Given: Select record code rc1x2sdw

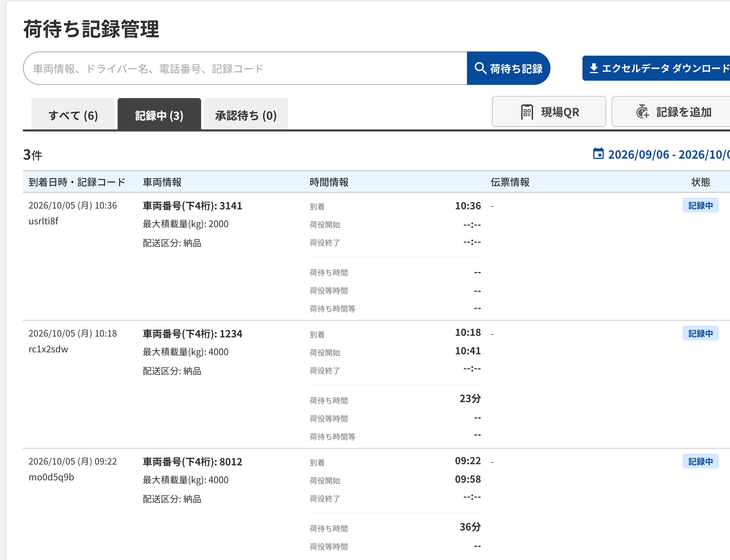Looking at the screenshot, I should pos(48,349).
